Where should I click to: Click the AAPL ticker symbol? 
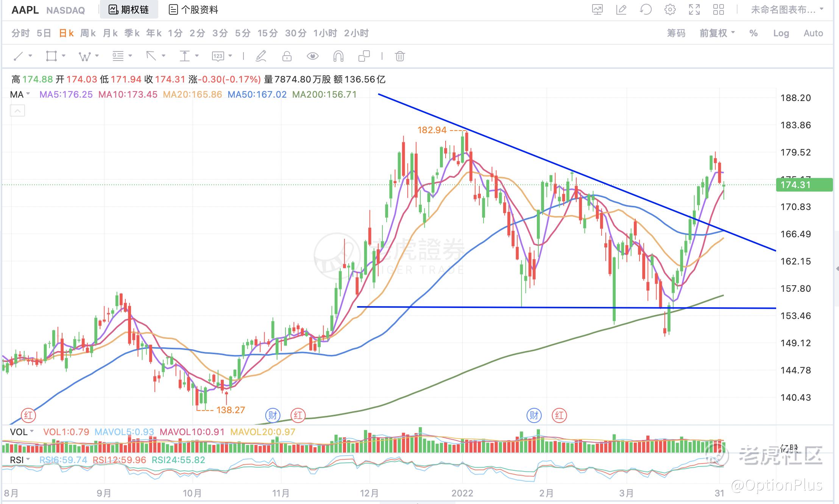(x=25, y=10)
